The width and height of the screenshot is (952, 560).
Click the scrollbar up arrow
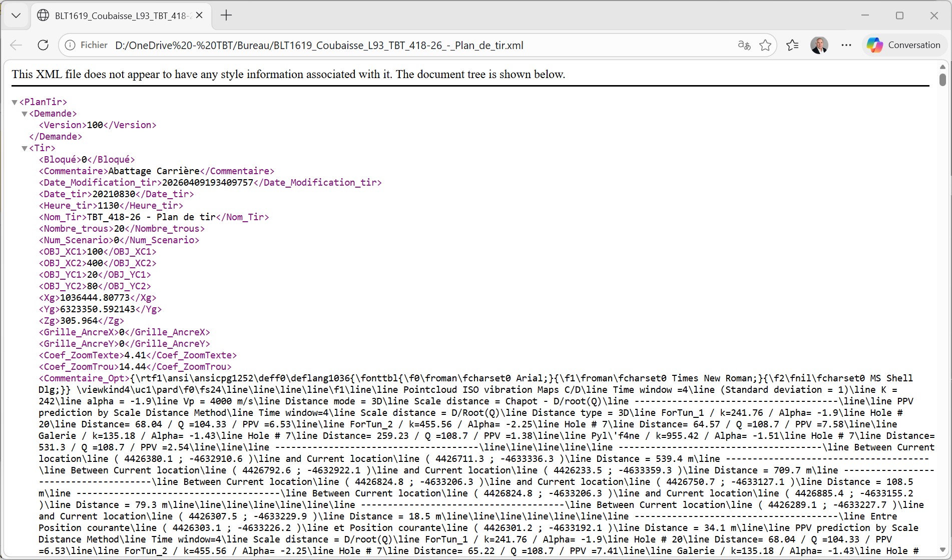tap(943, 67)
